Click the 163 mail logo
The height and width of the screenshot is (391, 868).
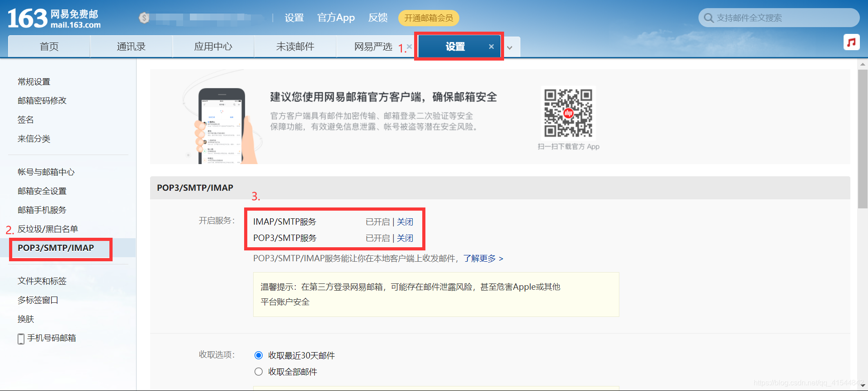pos(54,19)
